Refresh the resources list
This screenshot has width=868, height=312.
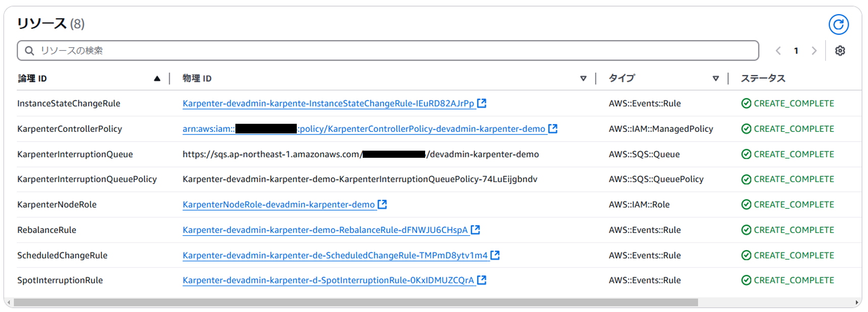click(839, 24)
